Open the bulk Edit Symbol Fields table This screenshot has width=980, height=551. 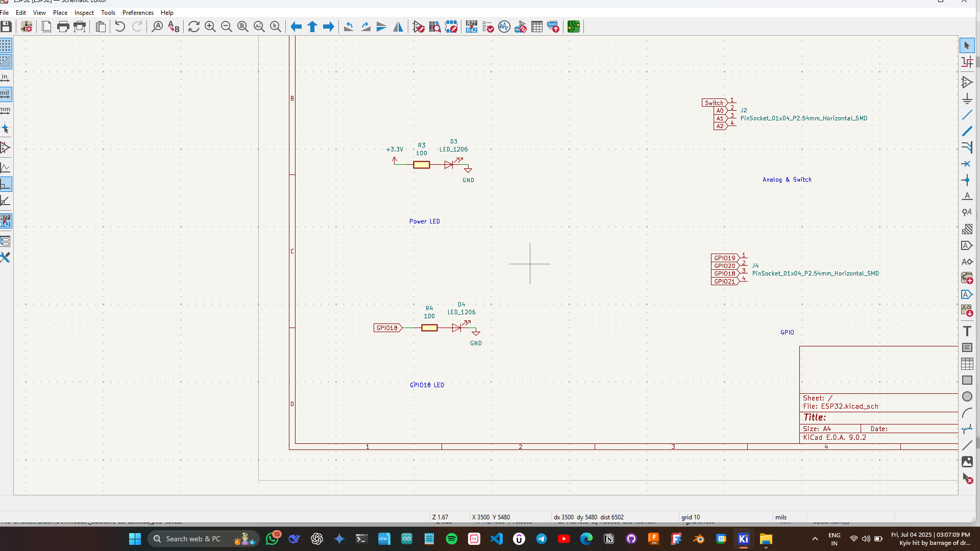537,27
